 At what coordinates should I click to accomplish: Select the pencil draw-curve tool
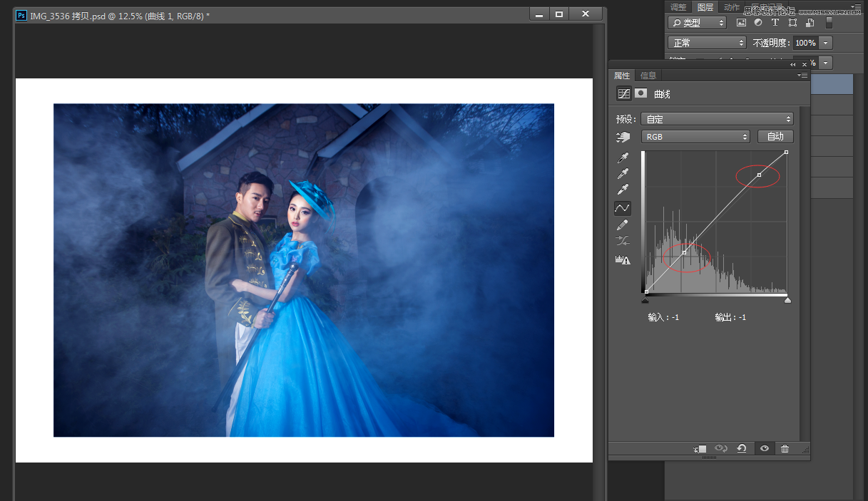click(x=623, y=225)
